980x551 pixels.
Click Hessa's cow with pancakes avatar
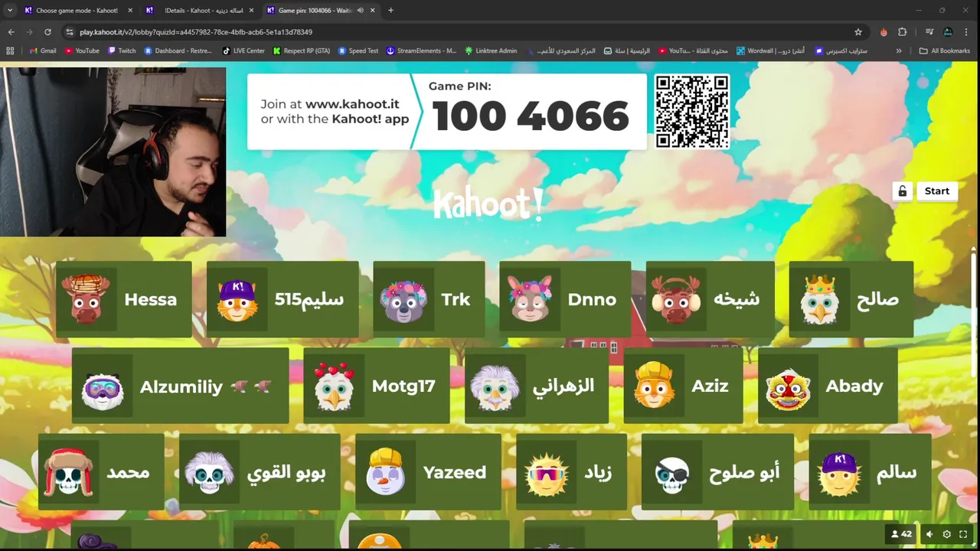pos(87,299)
